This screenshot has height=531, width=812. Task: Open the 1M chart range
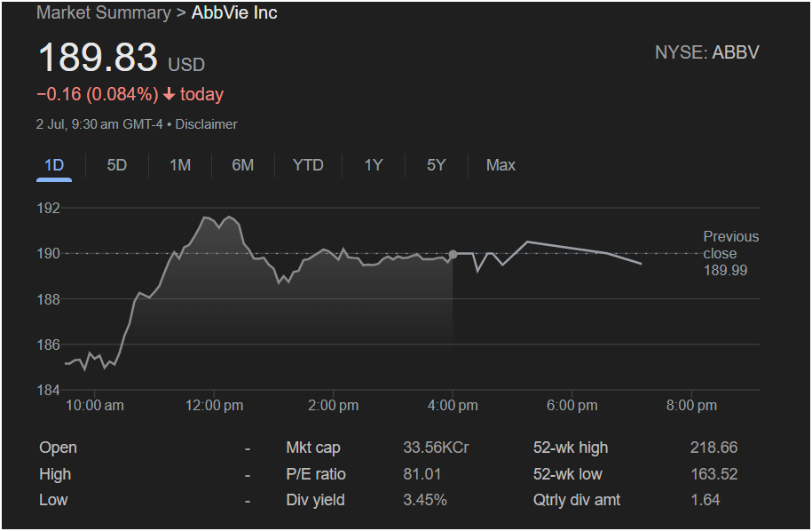point(179,165)
